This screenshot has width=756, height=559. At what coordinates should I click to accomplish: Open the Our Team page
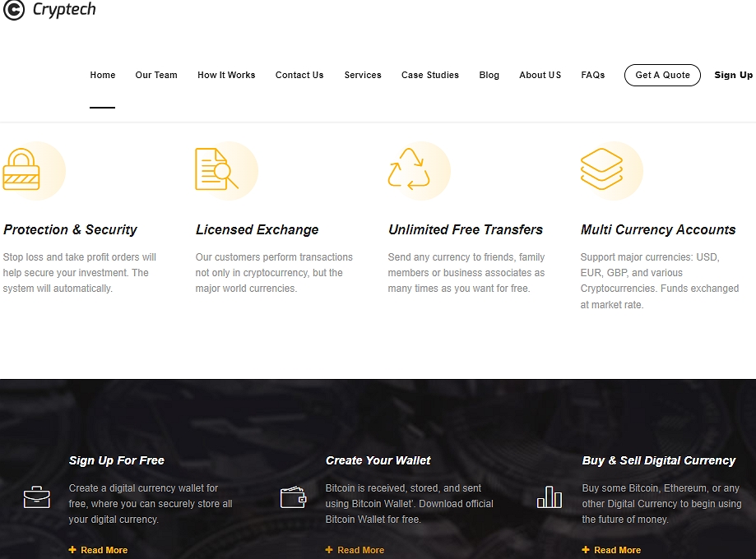156,75
